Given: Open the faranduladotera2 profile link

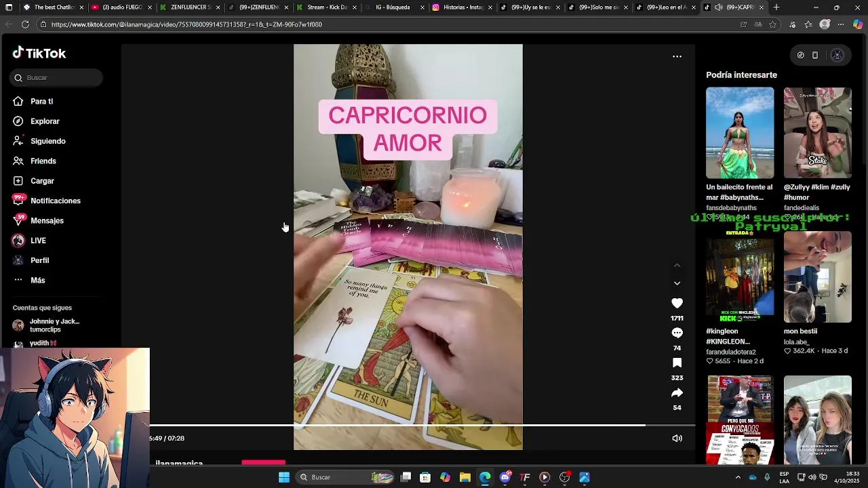Looking at the screenshot, I should pos(730,352).
